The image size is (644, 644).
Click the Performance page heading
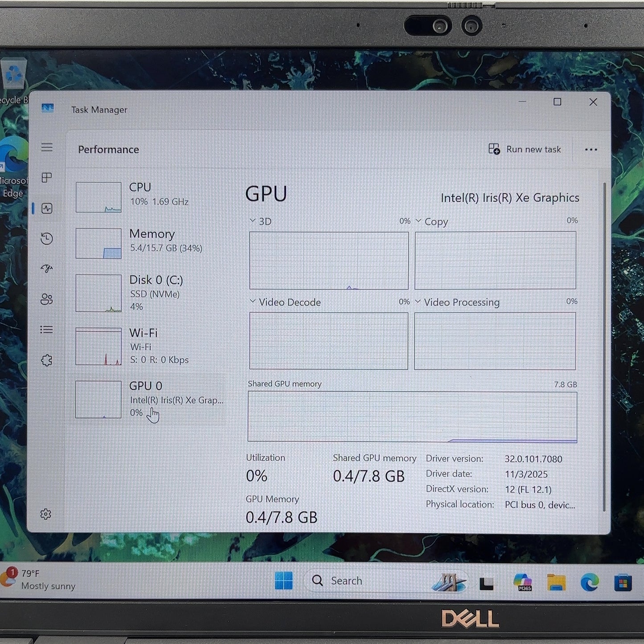pyautogui.click(x=108, y=150)
